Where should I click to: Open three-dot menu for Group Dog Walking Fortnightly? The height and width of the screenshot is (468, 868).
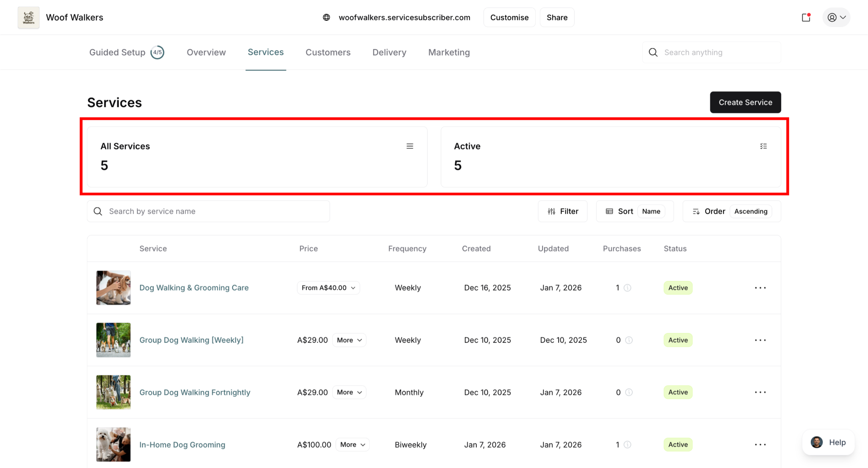pyautogui.click(x=760, y=392)
